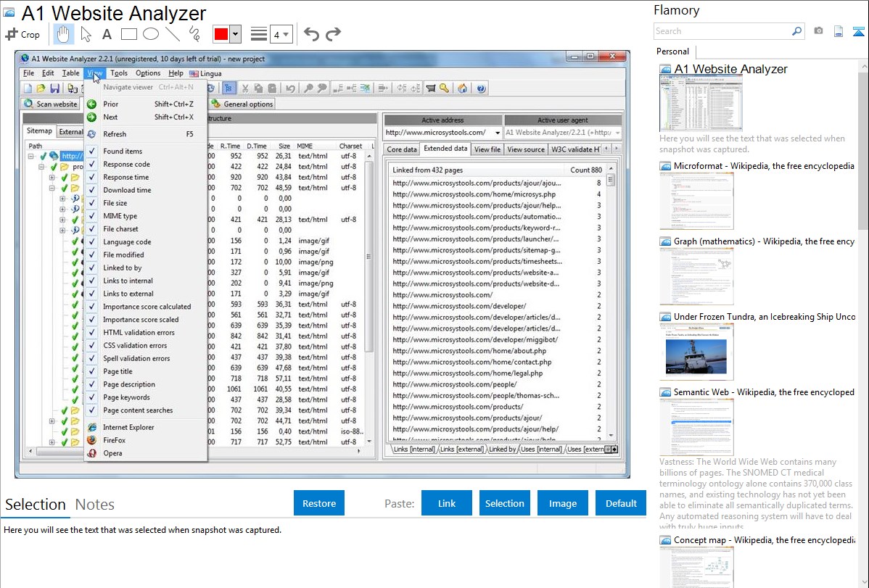
Task: Click Refresh in the View menu
Action: point(147,134)
